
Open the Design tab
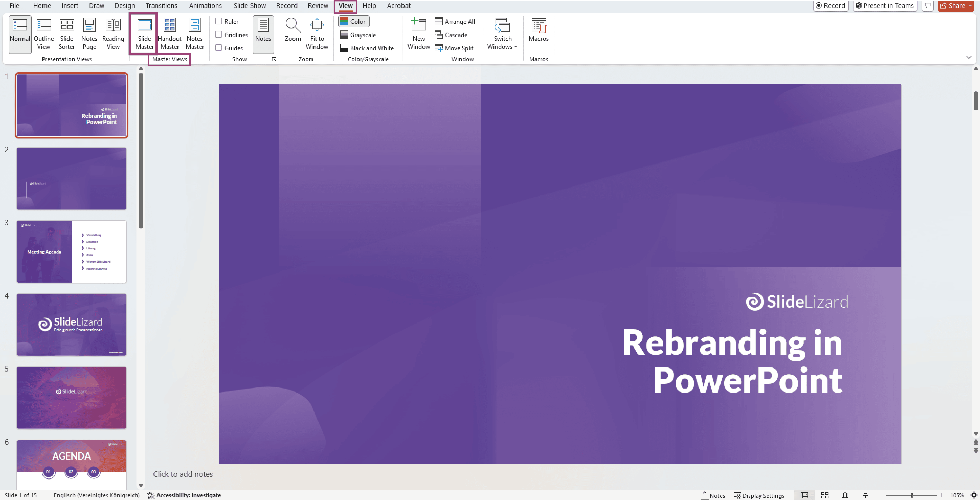pos(125,6)
